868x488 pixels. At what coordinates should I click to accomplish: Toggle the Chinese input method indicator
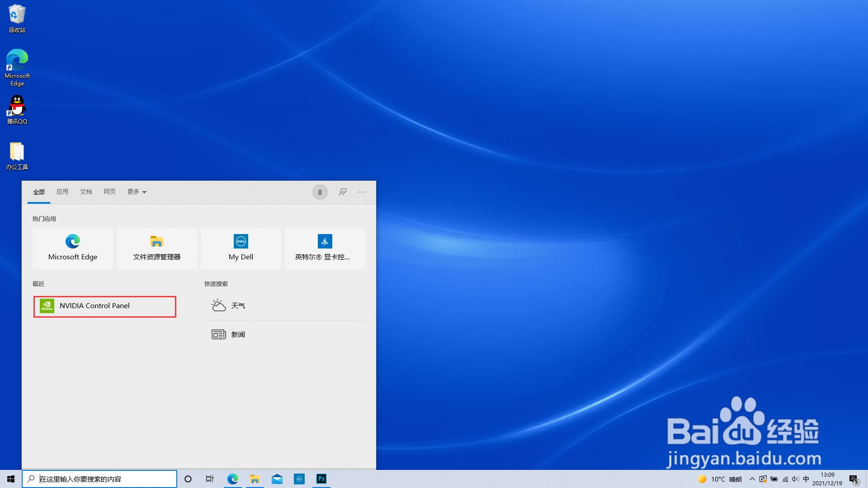pyautogui.click(x=806, y=479)
